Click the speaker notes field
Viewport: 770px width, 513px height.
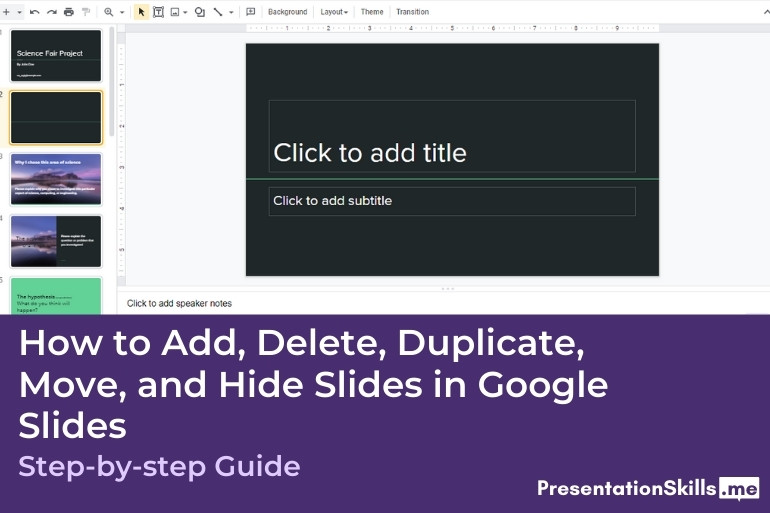coord(443,303)
